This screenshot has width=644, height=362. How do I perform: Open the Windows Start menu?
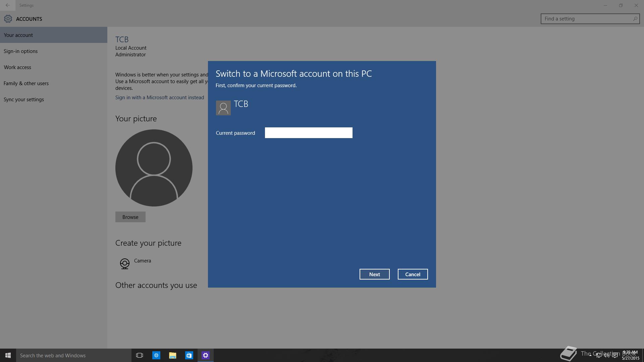click(8, 355)
